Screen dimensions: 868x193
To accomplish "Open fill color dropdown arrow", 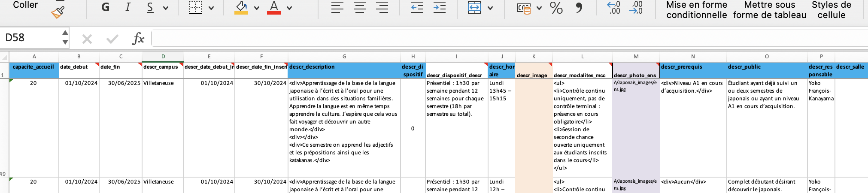I will pos(257,8).
